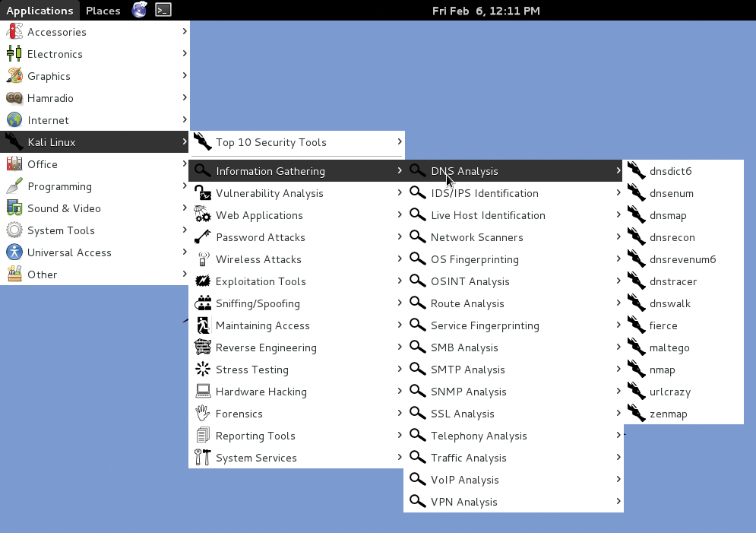Click the handprint icon beside Forensics

[x=202, y=413]
